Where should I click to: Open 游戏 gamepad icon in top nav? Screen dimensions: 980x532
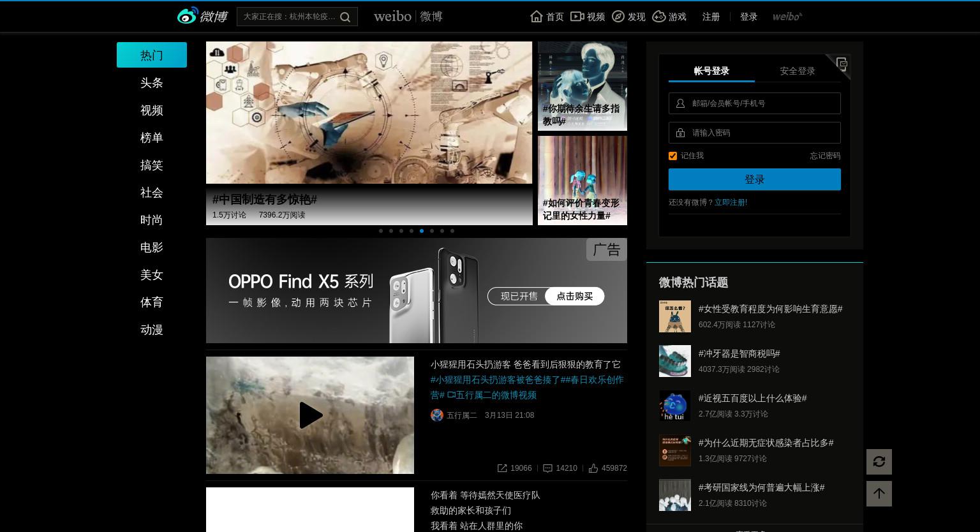(x=659, y=17)
